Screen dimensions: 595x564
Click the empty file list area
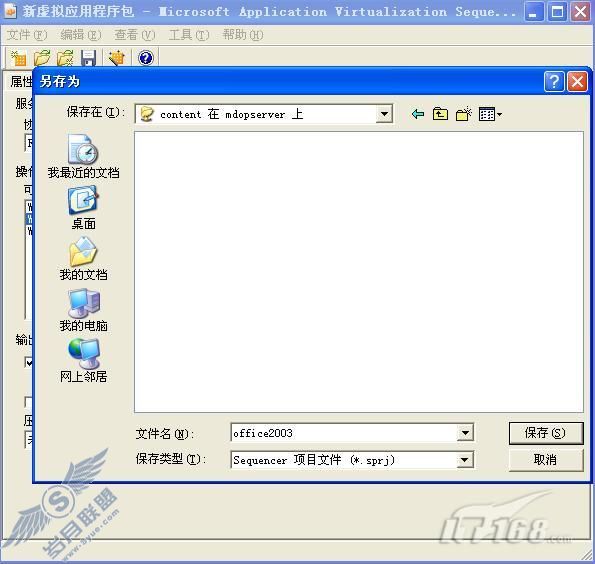tap(359, 272)
